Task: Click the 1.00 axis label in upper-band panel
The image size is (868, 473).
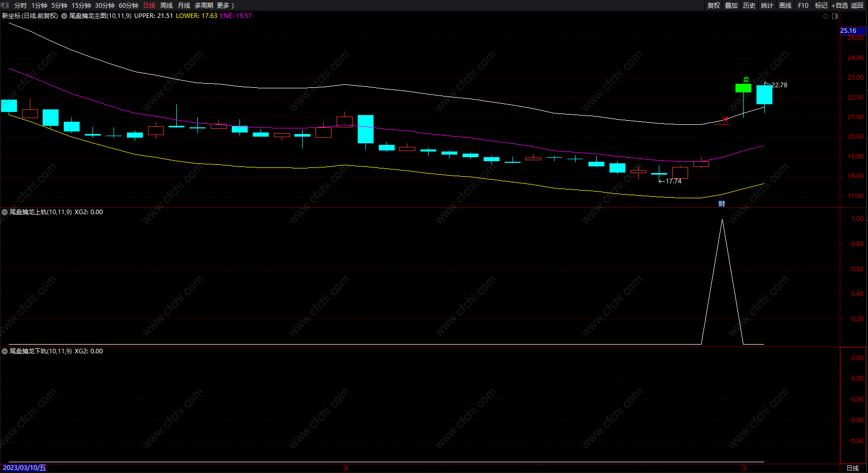Action: tap(857, 219)
